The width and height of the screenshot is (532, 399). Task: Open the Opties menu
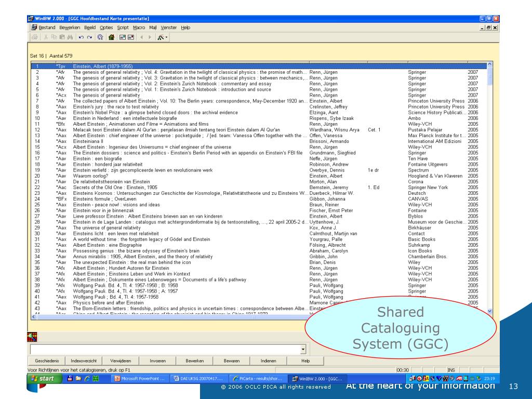[106, 28]
